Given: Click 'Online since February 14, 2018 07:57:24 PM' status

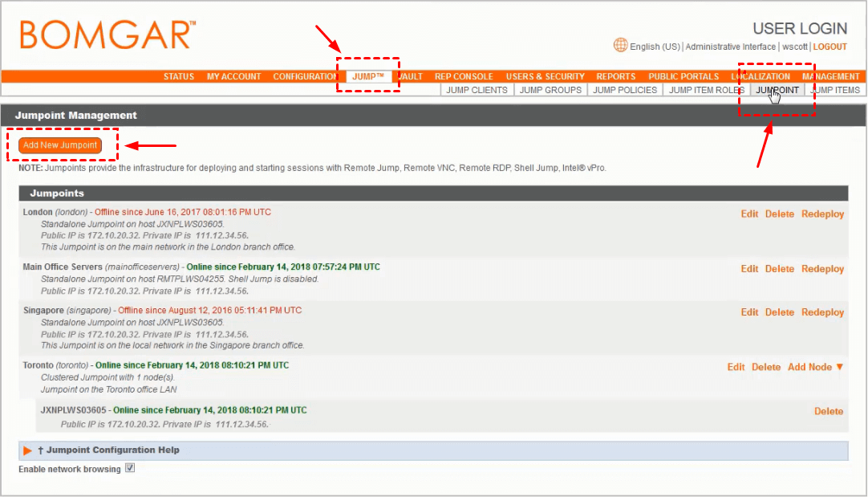Looking at the screenshot, I should click(283, 267).
